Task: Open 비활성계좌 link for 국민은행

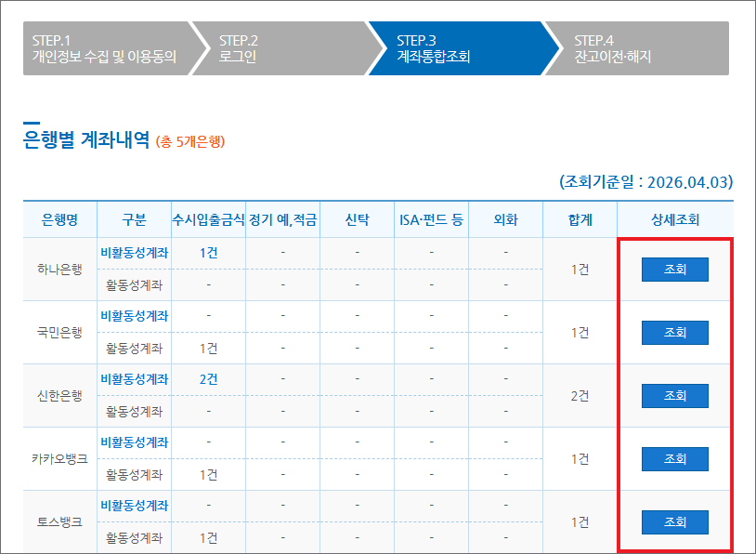Action: coord(134,316)
